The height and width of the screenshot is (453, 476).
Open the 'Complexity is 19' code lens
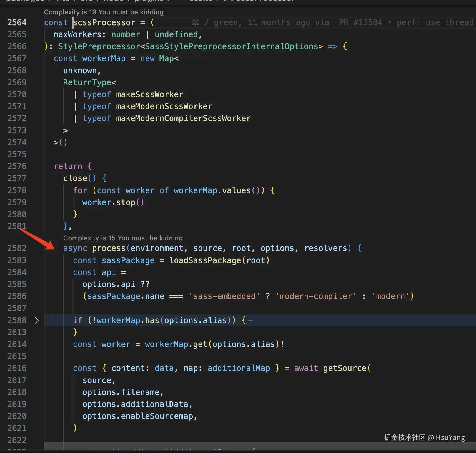[x=104, y=12]
